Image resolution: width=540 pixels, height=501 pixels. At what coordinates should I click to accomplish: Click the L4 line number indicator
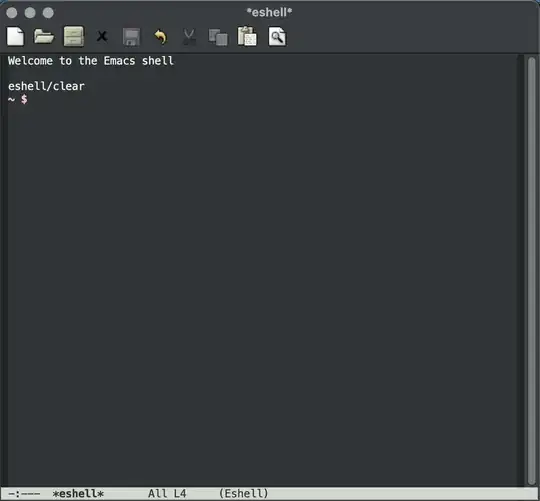180,494
